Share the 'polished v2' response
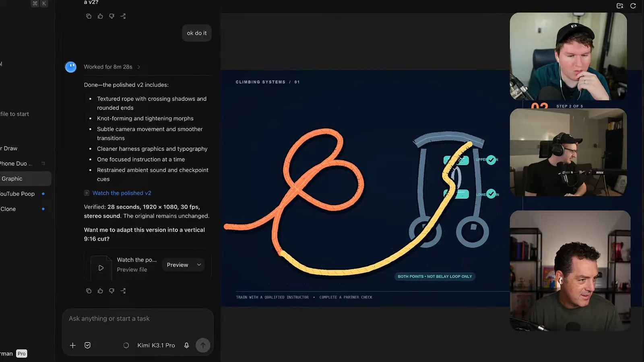This screenshot has width=644, height=362. (123, 291)
